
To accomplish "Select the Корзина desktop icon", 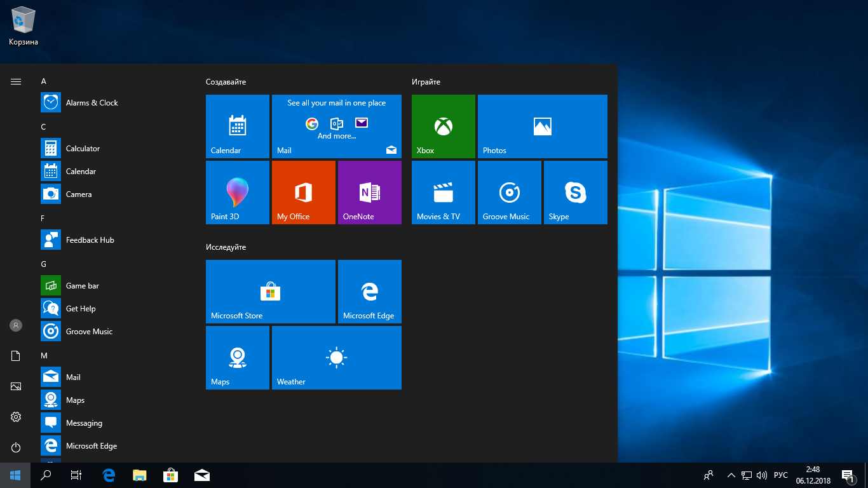I will [24, 27].
